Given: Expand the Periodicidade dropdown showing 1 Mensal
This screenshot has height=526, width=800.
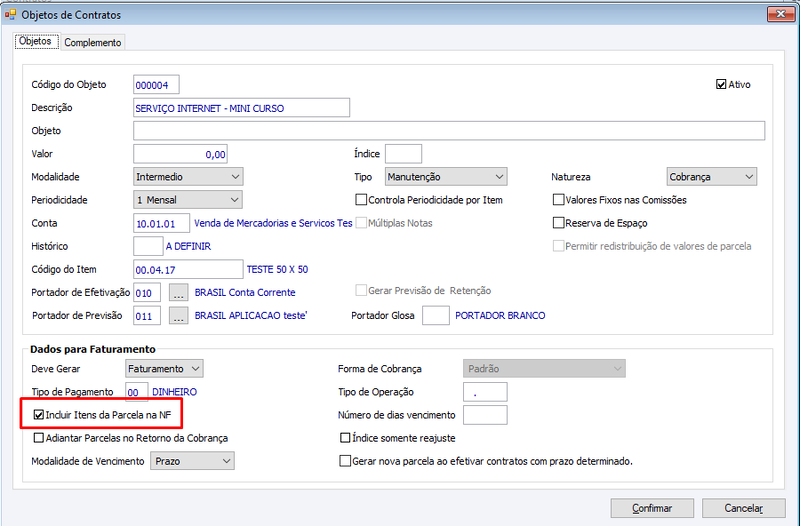Looking at the screenshot, I should click(x=187, y=199).
